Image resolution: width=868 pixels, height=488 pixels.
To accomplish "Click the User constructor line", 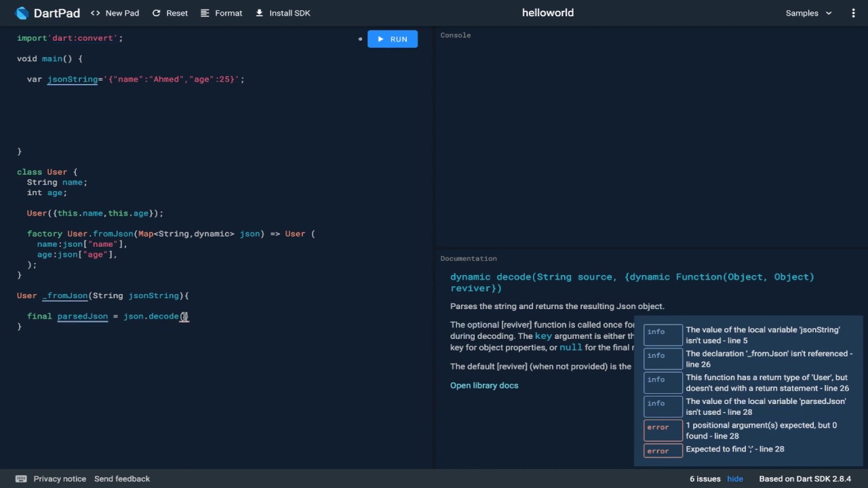I will [95, 213].
